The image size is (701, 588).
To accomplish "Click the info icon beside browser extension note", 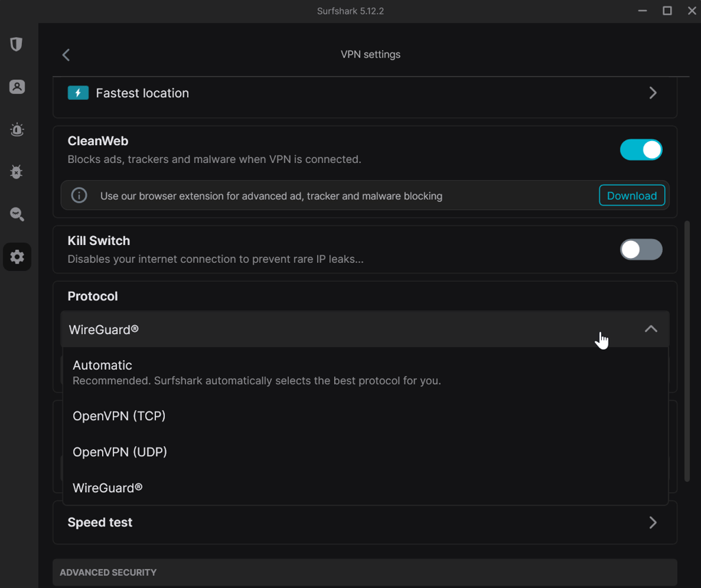I will (79, 195).
